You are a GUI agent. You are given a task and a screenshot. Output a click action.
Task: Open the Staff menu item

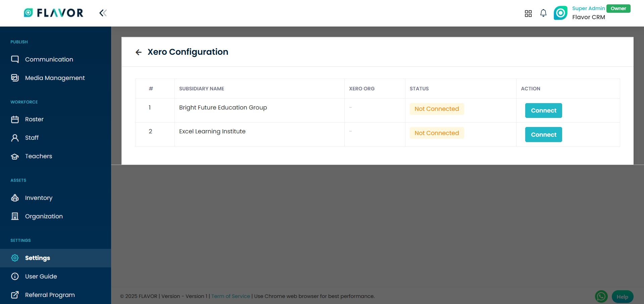tap(32, 138)
